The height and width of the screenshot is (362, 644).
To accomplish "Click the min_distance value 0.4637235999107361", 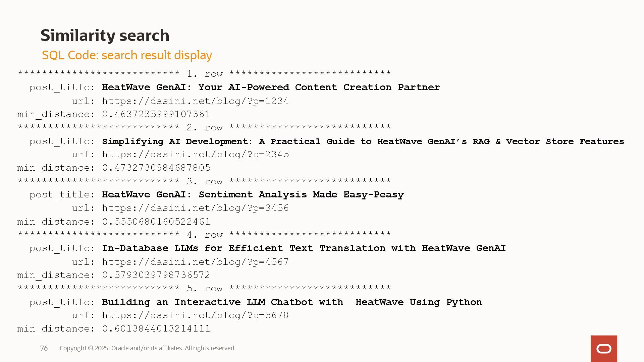I will (x=156, y=114).
